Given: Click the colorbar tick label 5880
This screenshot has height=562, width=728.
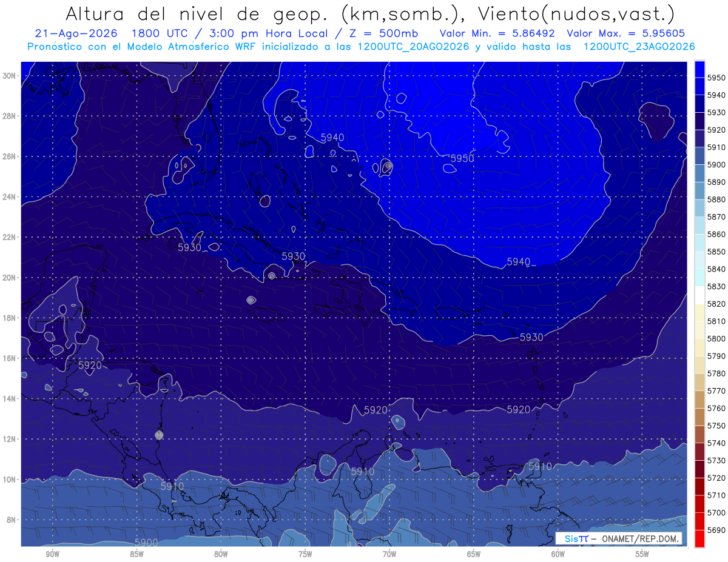Looking at the screenshot, I should point(716,199).
